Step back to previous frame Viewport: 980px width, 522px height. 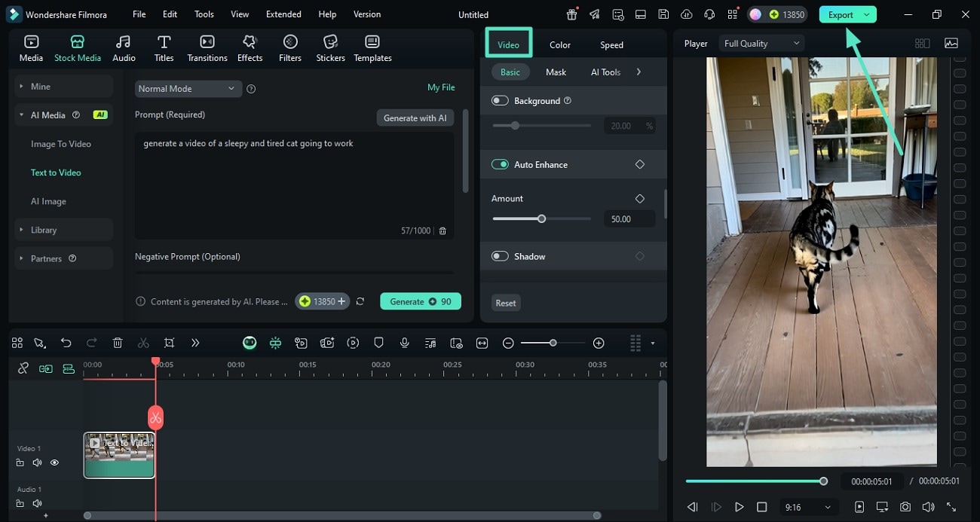point(693,507)
